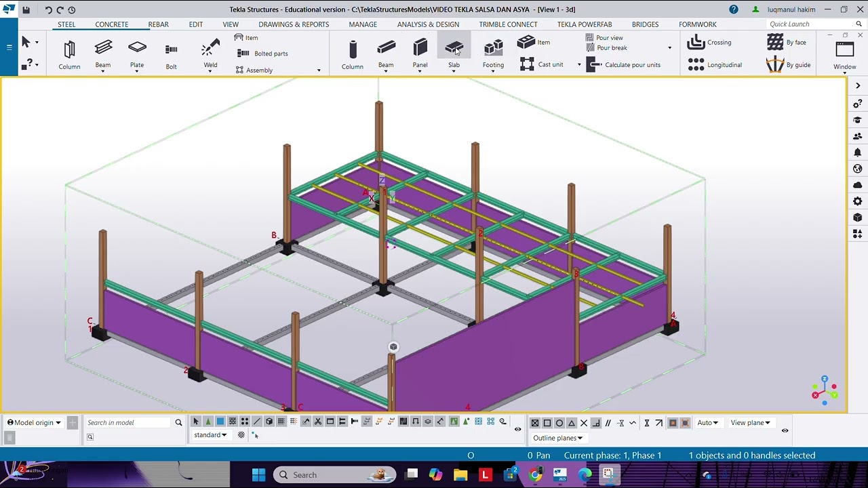The height and width of the screenshot is (488, 868).
Task: Click Calculate pour units
Action: coord(623,65)
